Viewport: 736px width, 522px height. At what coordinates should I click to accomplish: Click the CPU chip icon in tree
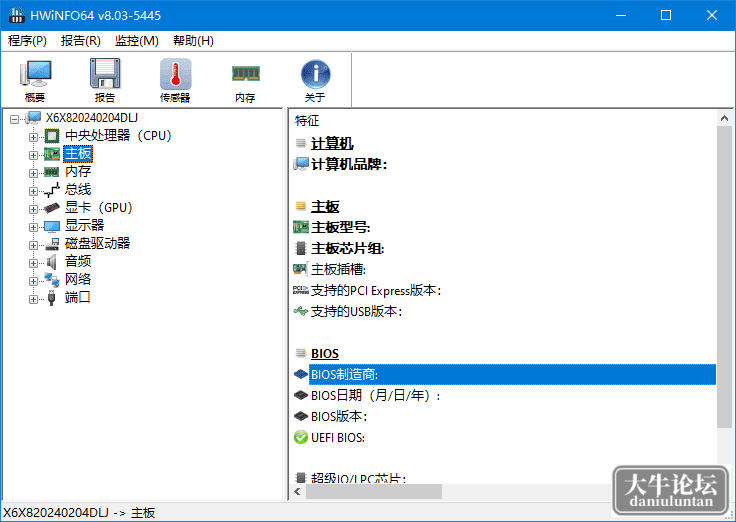tap(52, 136)
